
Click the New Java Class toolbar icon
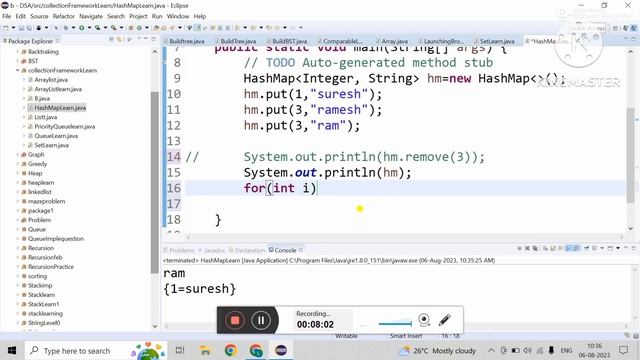click(139, 28)
